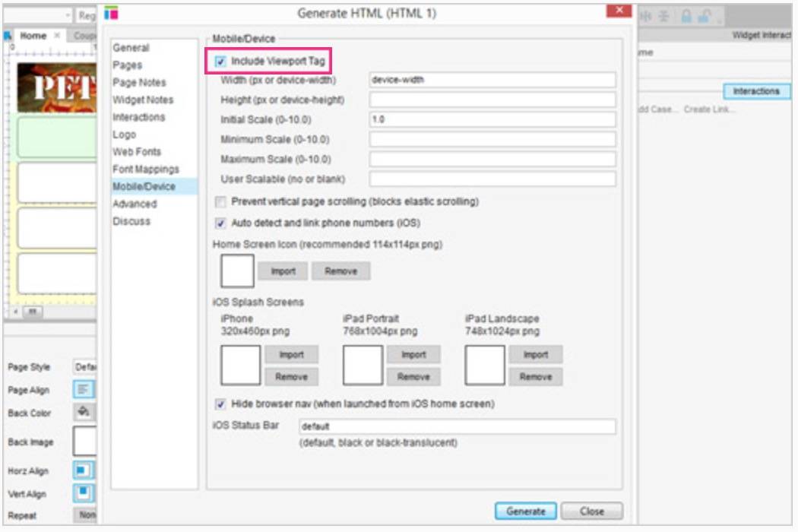Click the Vert Align icon button
The height and width of the screenshot is (532, 798).
[84, 493]
